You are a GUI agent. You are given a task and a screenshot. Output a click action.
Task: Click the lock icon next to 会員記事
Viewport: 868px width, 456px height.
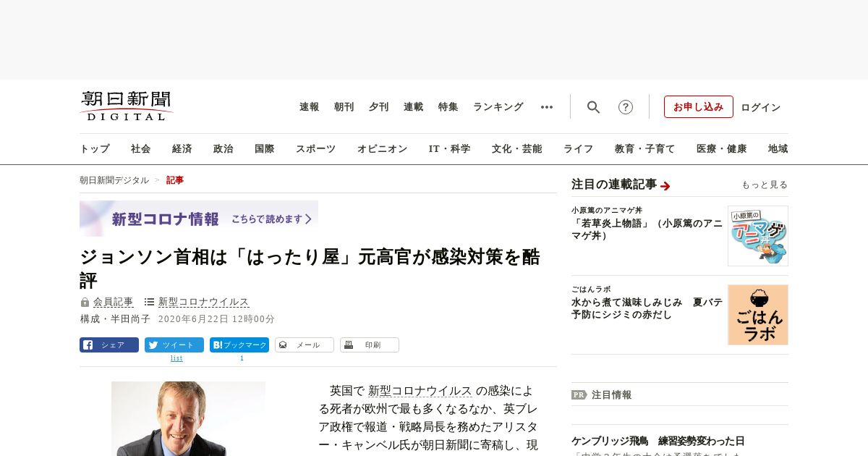coord(85,302)
